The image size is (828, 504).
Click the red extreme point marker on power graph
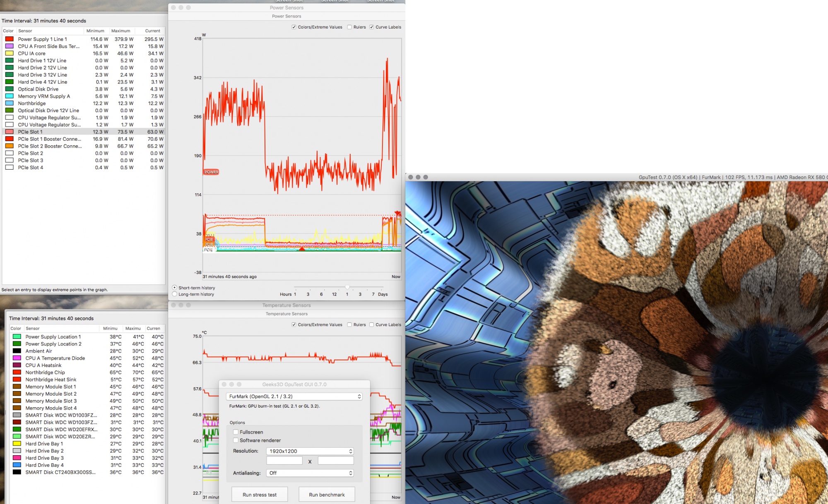click(302, 249)
